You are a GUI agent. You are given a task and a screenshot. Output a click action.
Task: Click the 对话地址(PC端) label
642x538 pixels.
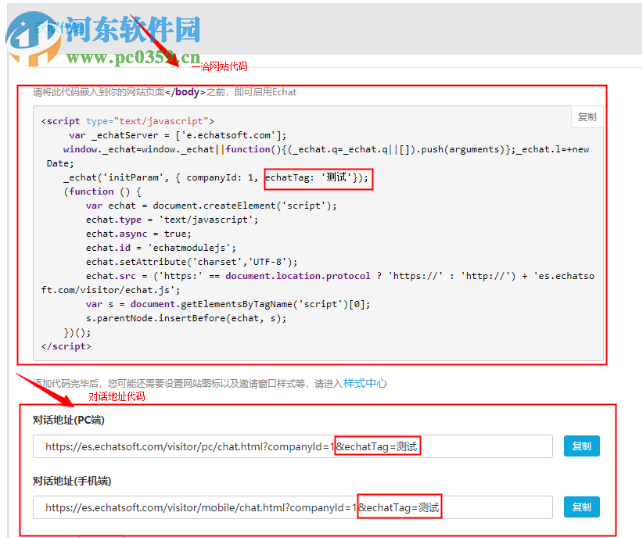(x=69, y=420)
